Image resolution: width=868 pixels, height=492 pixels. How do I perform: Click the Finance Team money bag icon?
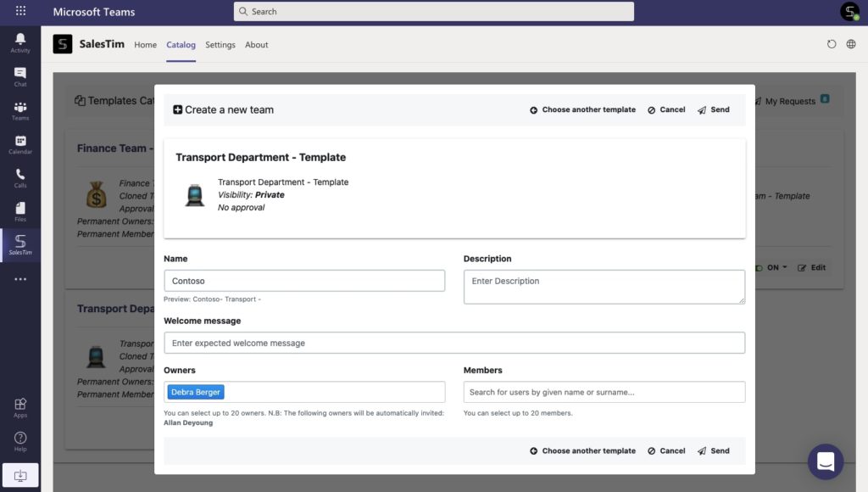97,195
